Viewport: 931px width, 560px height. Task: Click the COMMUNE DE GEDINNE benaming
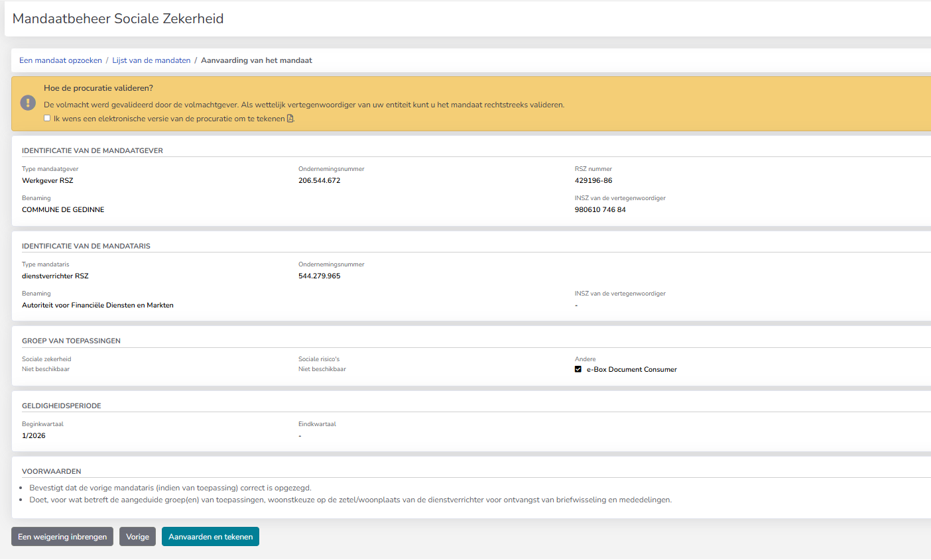(63, 209)
